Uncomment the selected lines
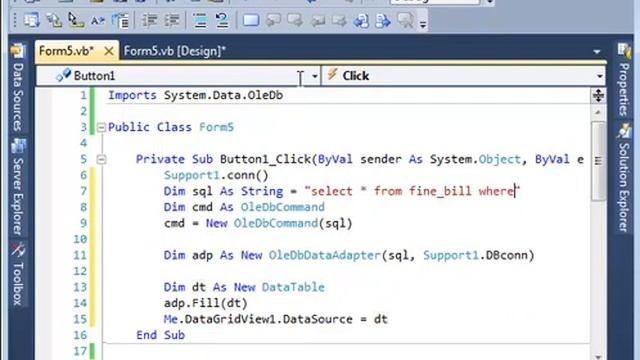The height and width of the screenshot is (360, 640). click(x=222, y=20)
